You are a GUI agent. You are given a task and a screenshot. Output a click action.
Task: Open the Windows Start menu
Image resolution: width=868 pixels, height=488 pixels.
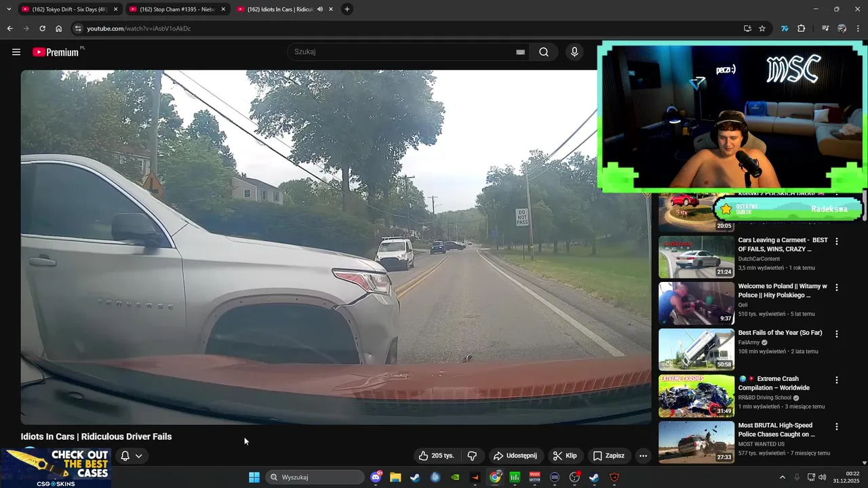[254, 477]
